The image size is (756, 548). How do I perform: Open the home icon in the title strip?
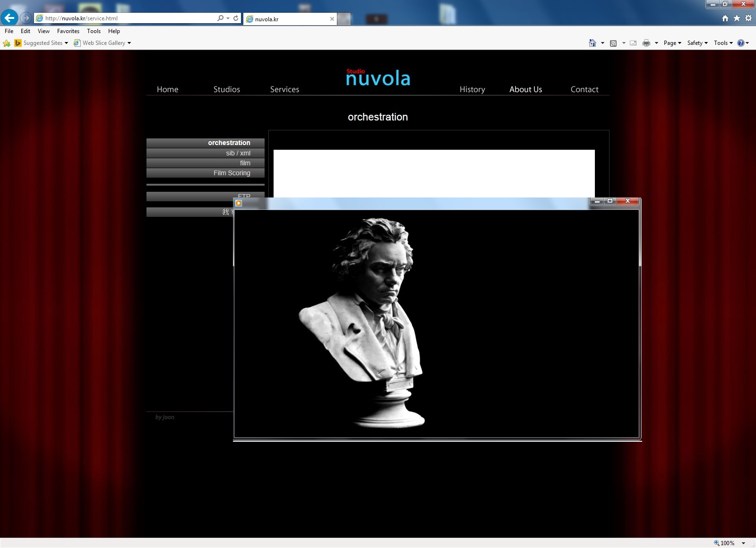tap(725, 18)
